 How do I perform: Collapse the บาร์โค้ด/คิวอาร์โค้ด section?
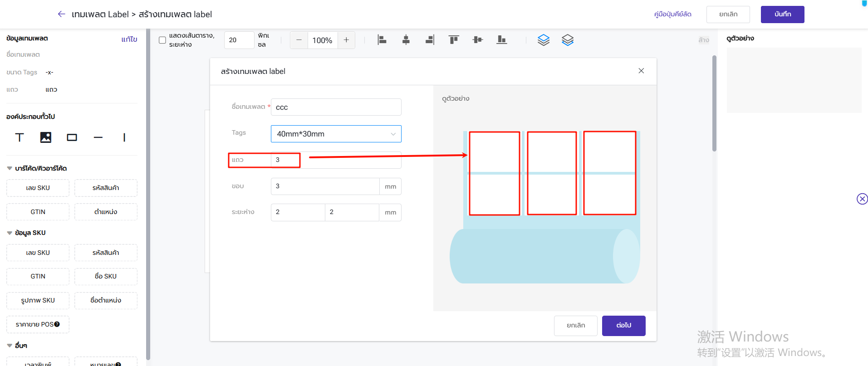point(10,168)
